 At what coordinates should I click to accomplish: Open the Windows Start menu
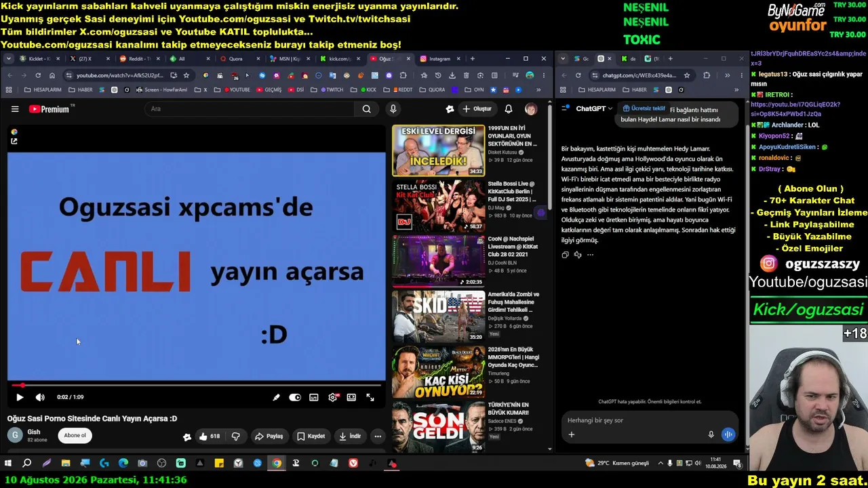pyautogui.click(x=8, y=464)
